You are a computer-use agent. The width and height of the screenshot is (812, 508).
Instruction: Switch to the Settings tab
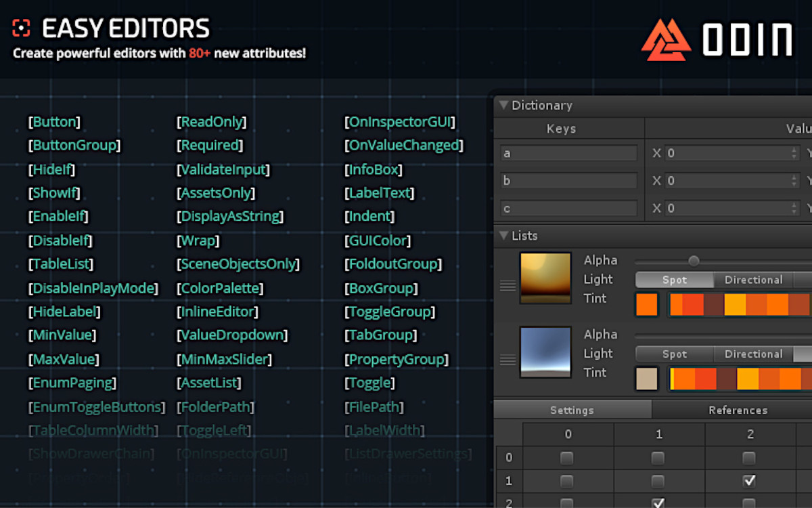pyautogui.click(x=572, y=410)
